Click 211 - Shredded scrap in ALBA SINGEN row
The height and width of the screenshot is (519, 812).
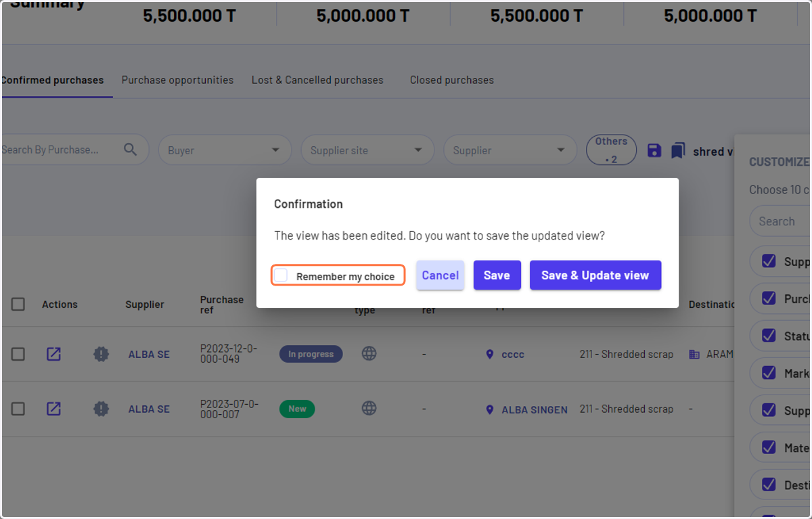click(x=627, y=409)
